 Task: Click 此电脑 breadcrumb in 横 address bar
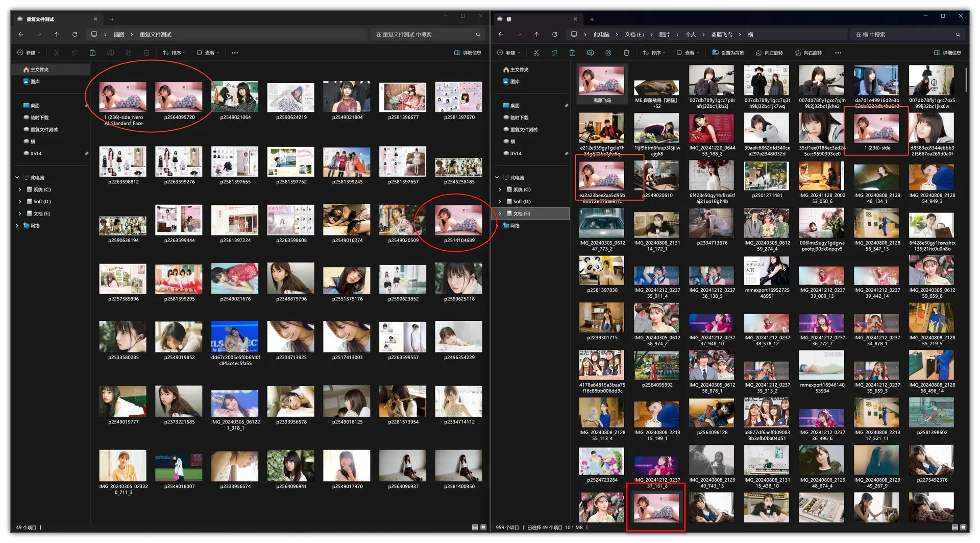[x=602, y=35]
